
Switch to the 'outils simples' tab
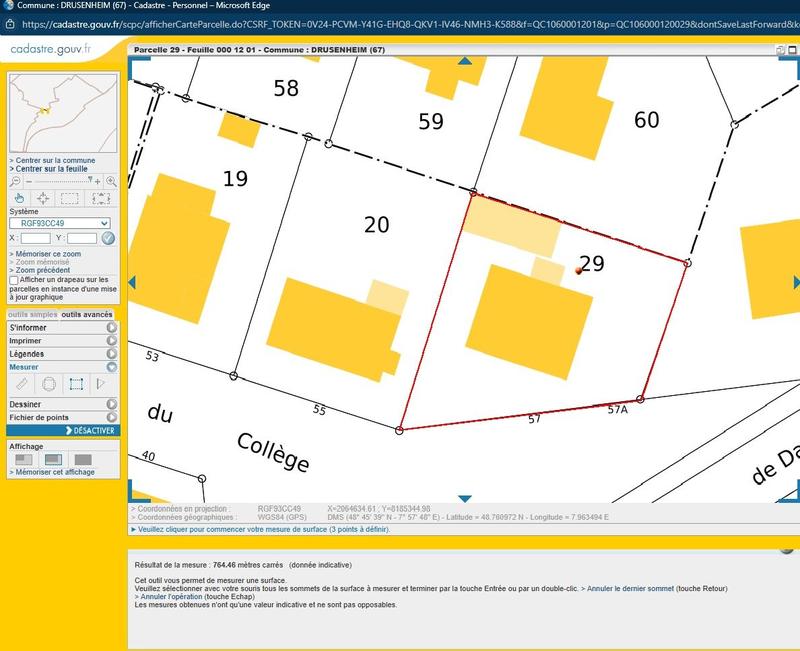click(32, 315)
